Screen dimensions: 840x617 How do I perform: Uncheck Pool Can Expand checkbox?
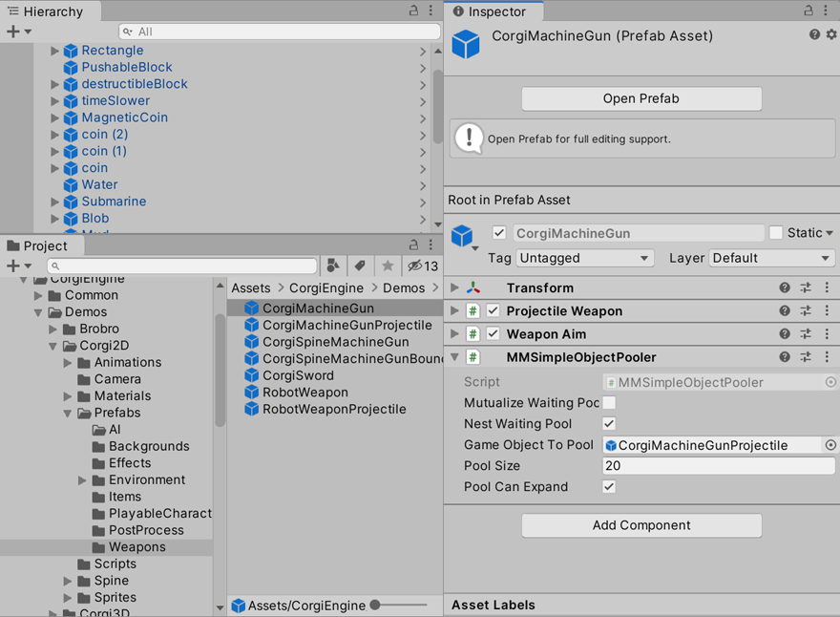[x=609, y=487]
